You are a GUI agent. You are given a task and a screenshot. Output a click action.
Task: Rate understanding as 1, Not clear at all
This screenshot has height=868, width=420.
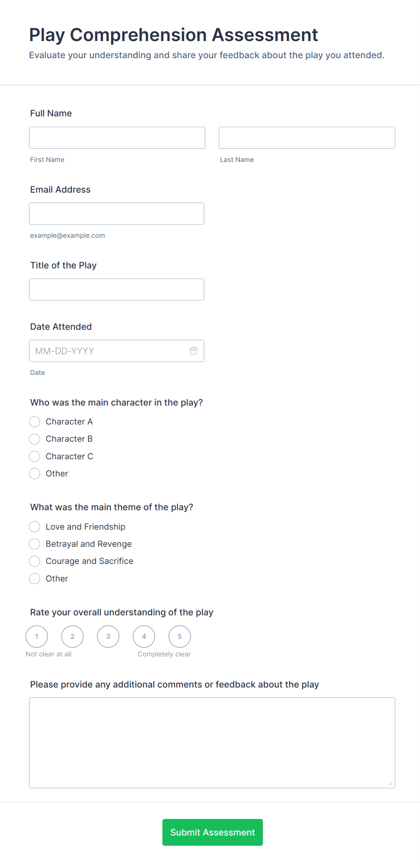coord(37,636)
